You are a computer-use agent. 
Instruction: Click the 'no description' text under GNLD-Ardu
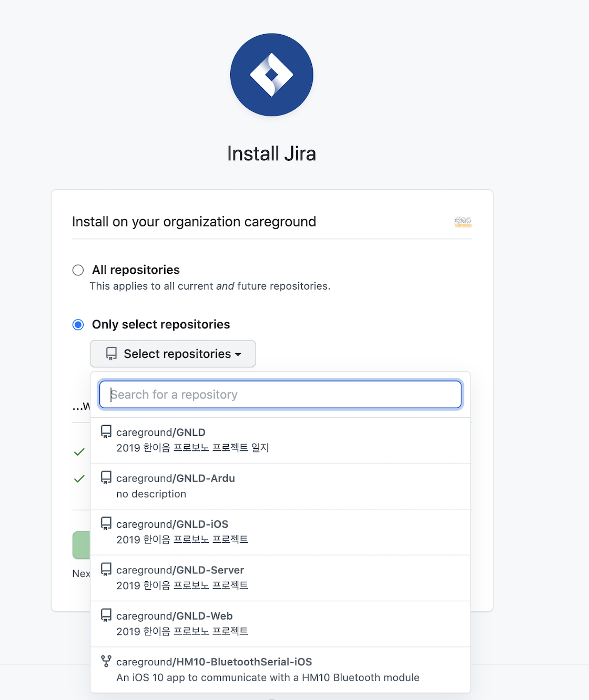click(151, 494)
